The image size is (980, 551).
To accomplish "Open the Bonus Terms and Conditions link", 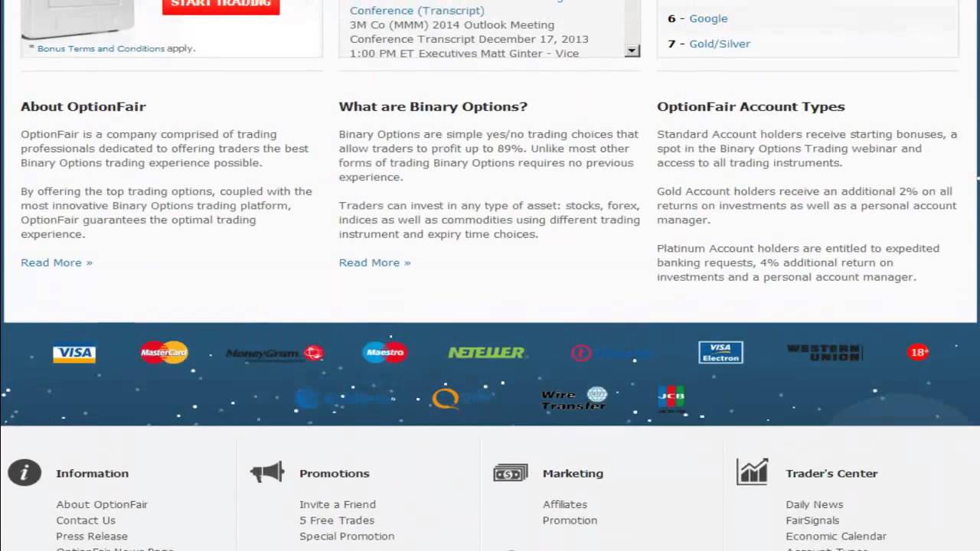I will coord(101,48).
